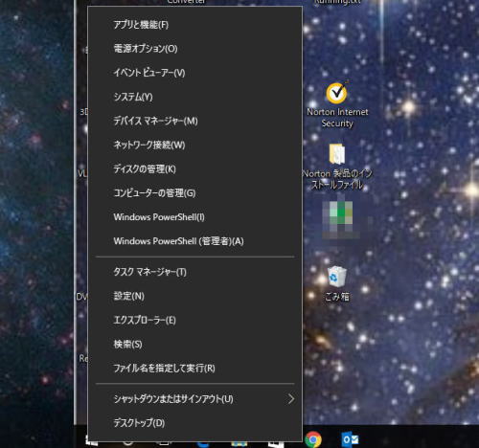
Task: Open 設定(N) from the menu
Action: point(195,296)
